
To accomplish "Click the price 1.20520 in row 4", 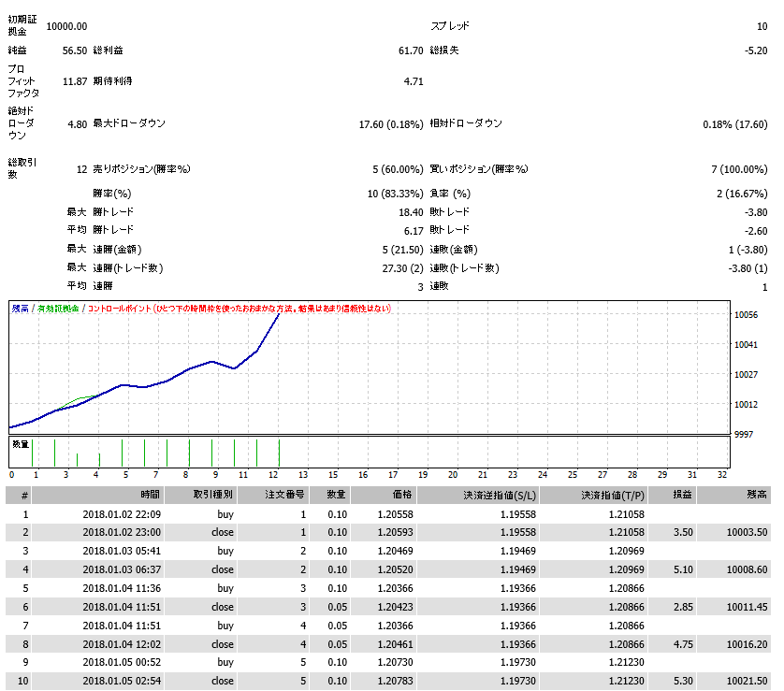I will click(x=396, y=569).
